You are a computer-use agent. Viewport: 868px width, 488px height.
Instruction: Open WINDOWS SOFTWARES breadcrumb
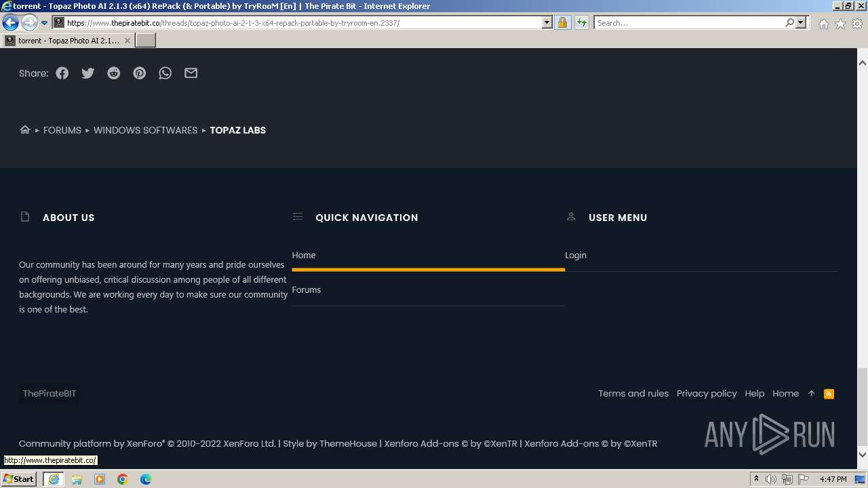point(146,130)
